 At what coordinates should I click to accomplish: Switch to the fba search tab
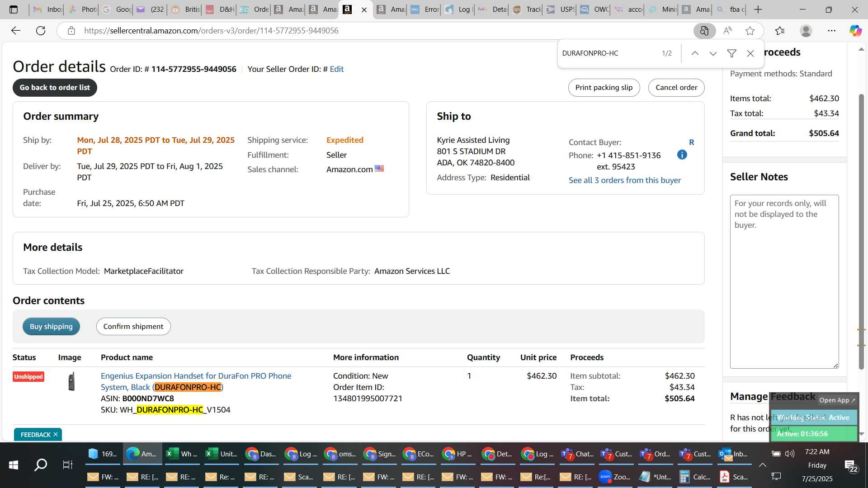[731, 9]
